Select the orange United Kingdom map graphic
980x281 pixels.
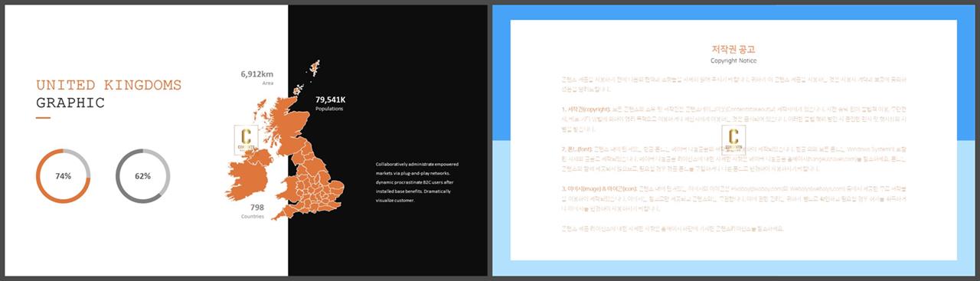tap(285, 140)
